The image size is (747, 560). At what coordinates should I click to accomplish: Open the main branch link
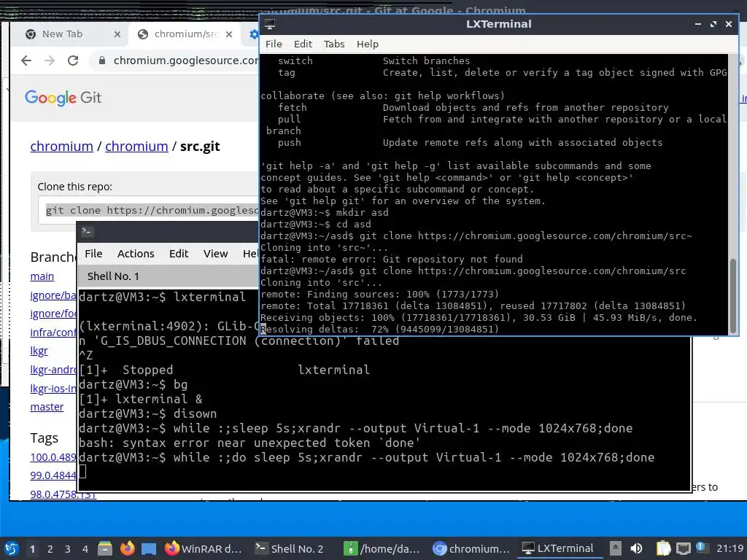[x=42, y=276]
